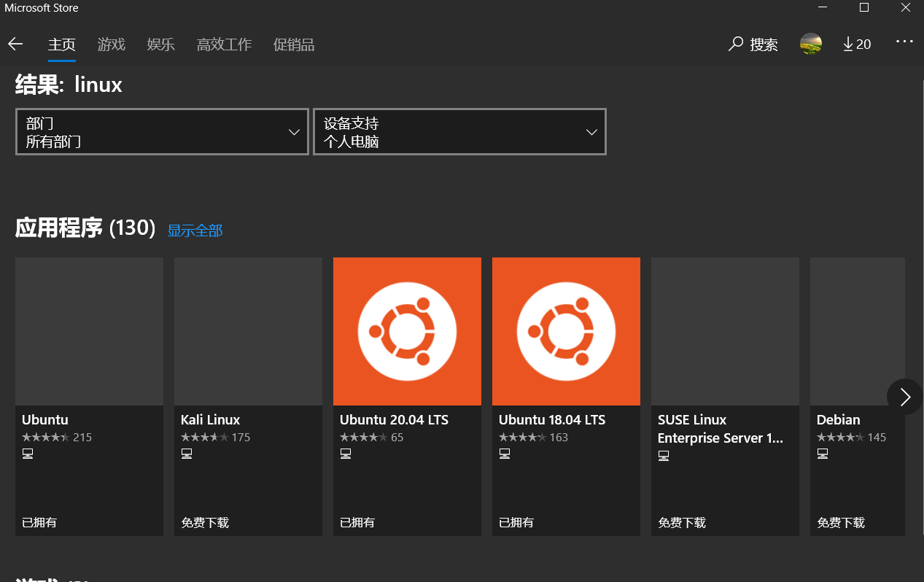Open the SUSE Linux Enterprise Server listing
This screenshot has height=582, width=924.
tap(725, 331)
